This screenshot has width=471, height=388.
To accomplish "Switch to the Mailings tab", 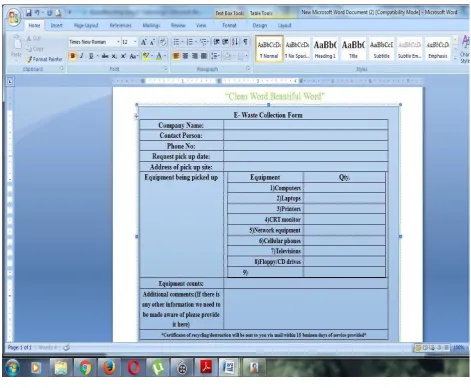I will tap(151, 25).
